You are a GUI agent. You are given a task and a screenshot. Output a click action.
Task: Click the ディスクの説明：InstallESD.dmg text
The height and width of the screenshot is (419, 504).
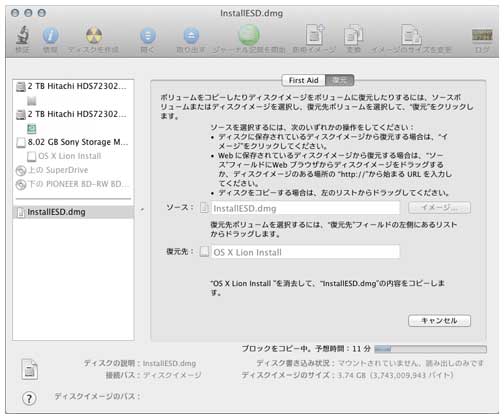click(140, 363)
